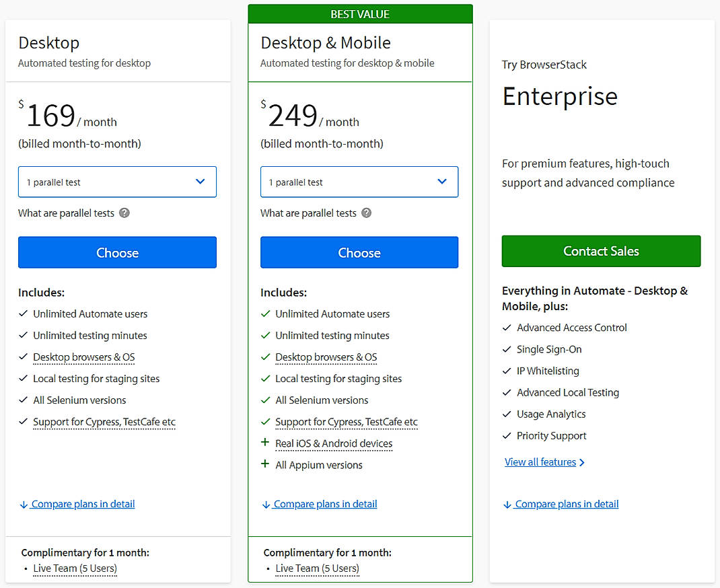Click the $169 / month price
The width and height of the screenshot is (720, 588).
pyautogui.click(x=68, y=115)
